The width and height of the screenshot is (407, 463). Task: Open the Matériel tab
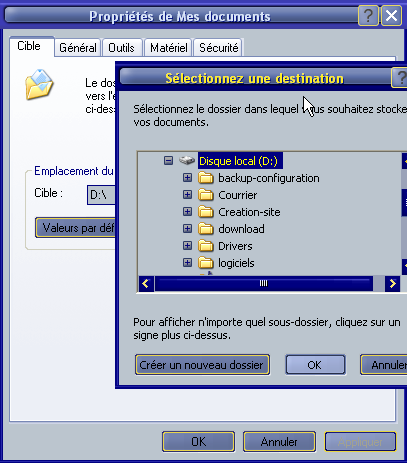pyautogui.click(x=169, y=48)
